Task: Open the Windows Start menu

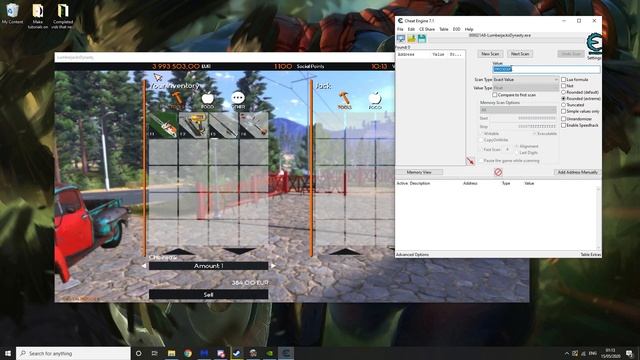Action: point(7,353)
